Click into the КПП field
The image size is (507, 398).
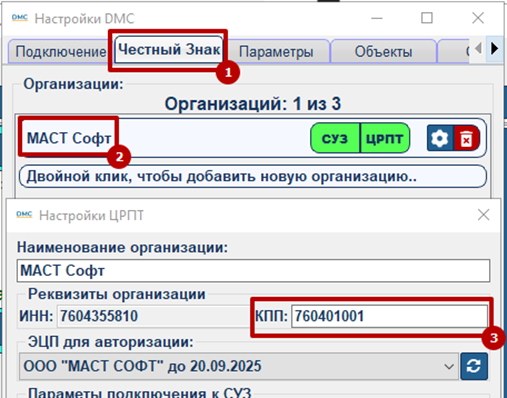(x=389, y=316)
